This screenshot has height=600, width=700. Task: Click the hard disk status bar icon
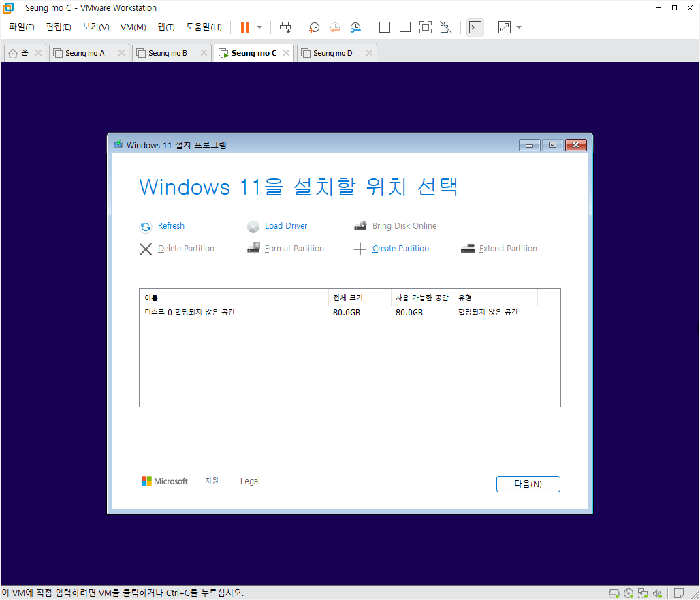point(614,593)
